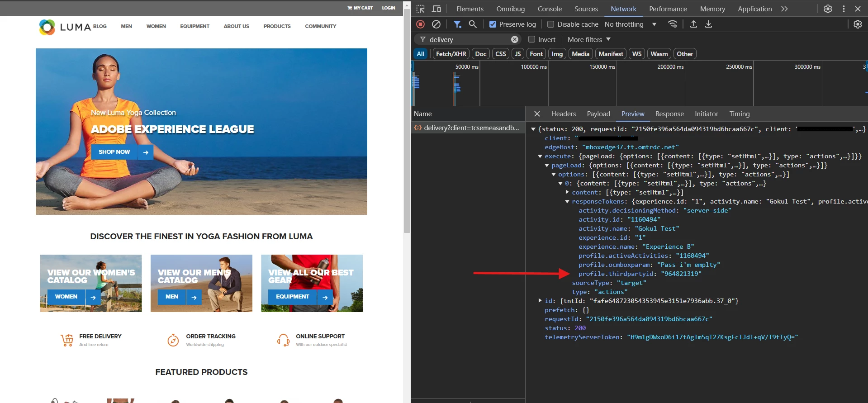
Task: Collapse the responseTokens node
Action: [x=567, y=202]
